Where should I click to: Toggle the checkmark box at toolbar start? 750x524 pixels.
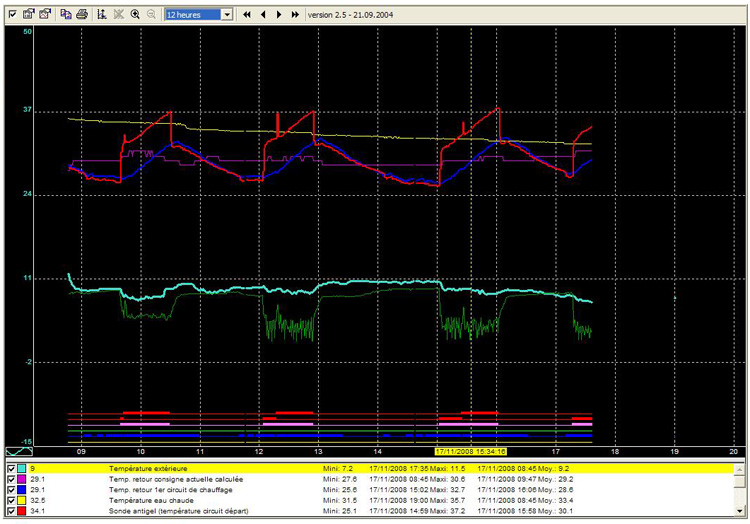11,15
